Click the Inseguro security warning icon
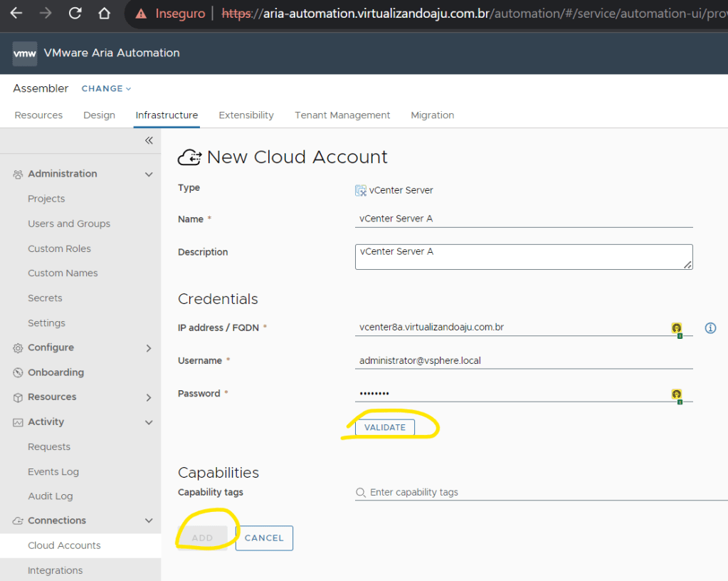728x581 pixels. [142, 14]
